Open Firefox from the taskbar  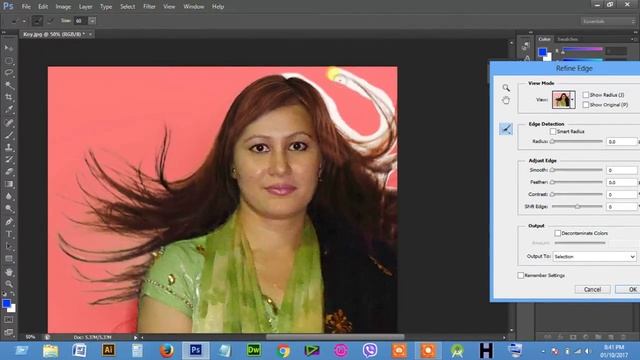pyautogui.click(x=166, y=350)
